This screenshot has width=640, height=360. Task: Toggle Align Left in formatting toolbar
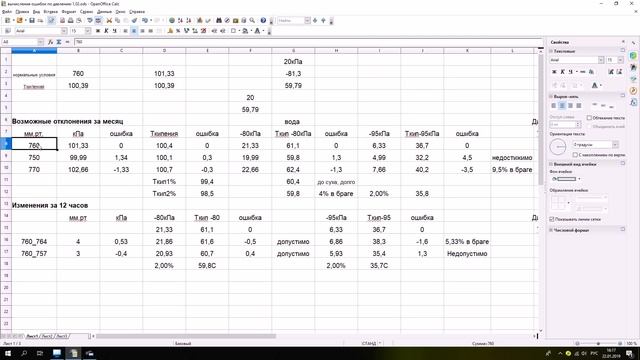tap(125, 31)
